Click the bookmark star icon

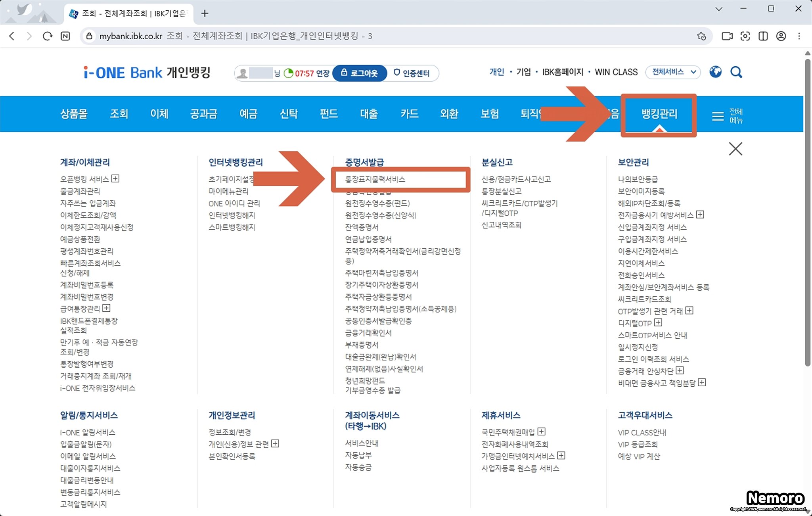click(x=701, y=36)
